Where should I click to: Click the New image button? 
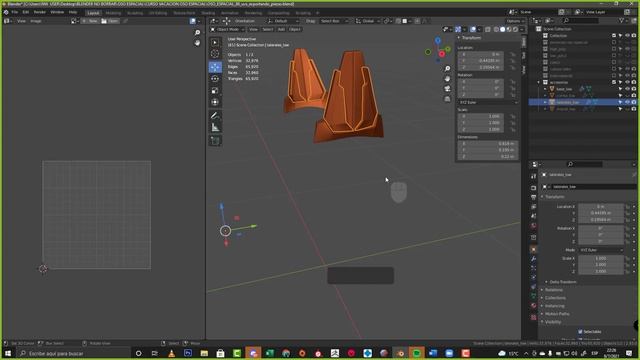click(x=90, y=21)
